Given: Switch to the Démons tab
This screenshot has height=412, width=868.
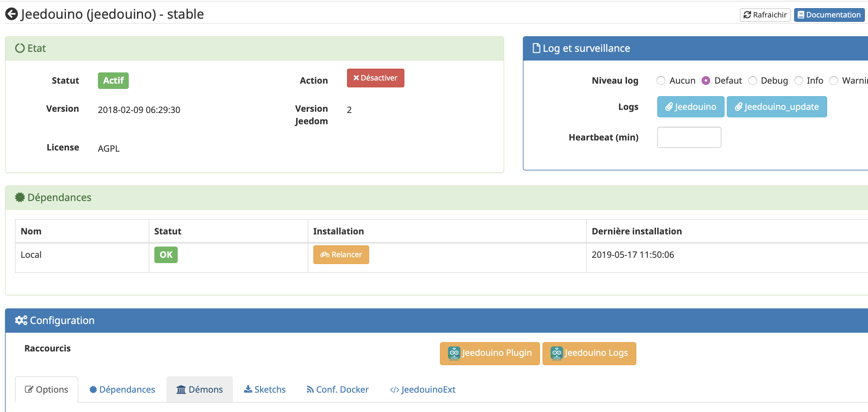Looking at the screenshot, I should pyautogui.click(x=200, y=390).
